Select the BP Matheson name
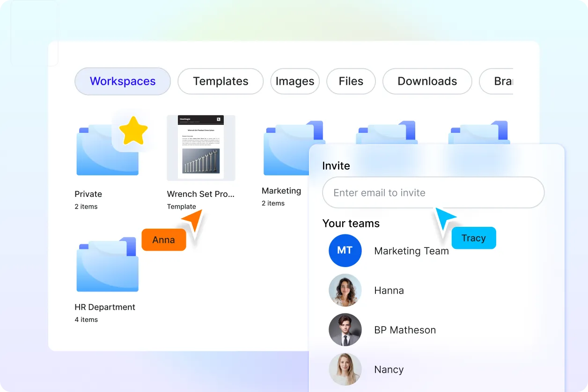 pyautogui.click(x=405, y=330)
